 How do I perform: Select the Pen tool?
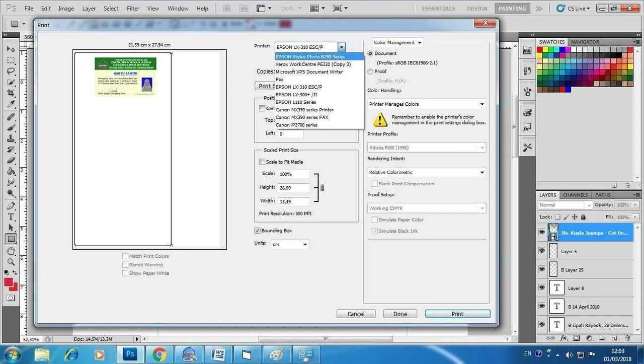(11, 206)
